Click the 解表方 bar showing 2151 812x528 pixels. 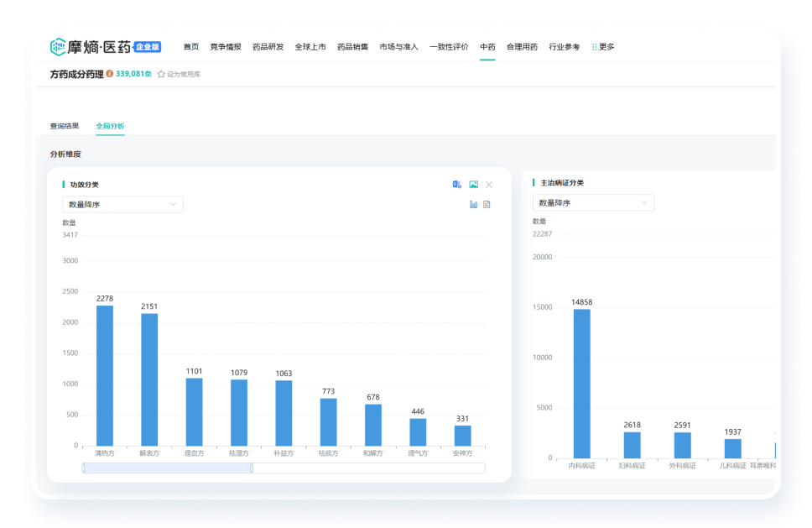pos(149,379)
